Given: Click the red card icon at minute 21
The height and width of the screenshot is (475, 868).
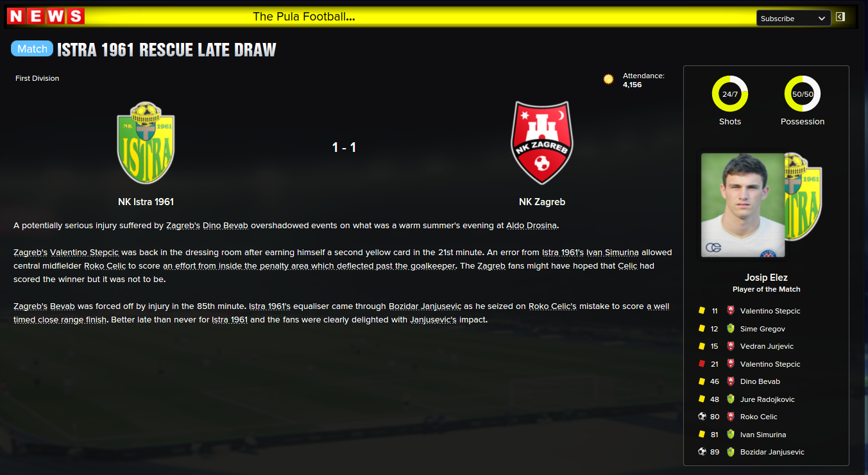Looking at the screenshot, I should point(701,363).
